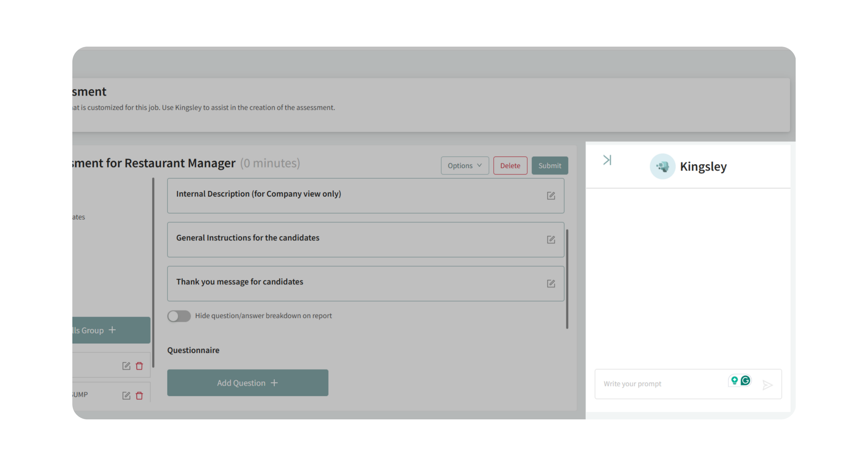Click Add Question button
Viewport: 868px width, 466px height.
[247, 383]
